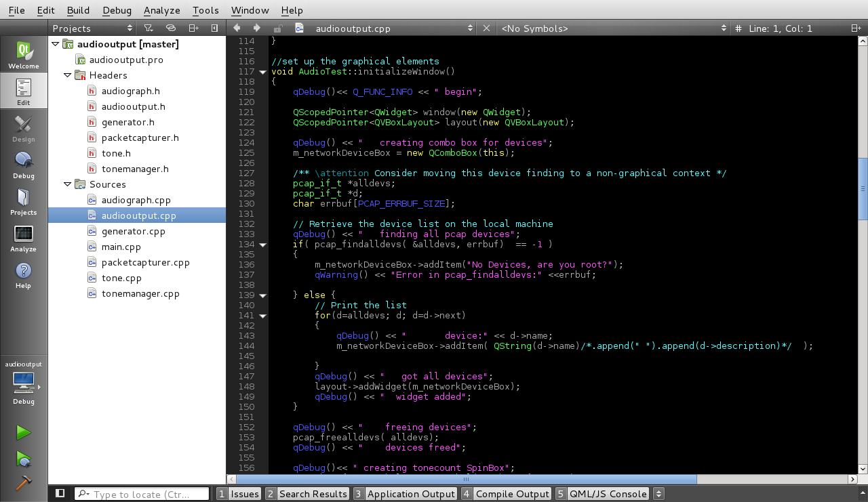Show the Search Results pane
This screenshot has width=868, height=502.
(x=307, y=494)
